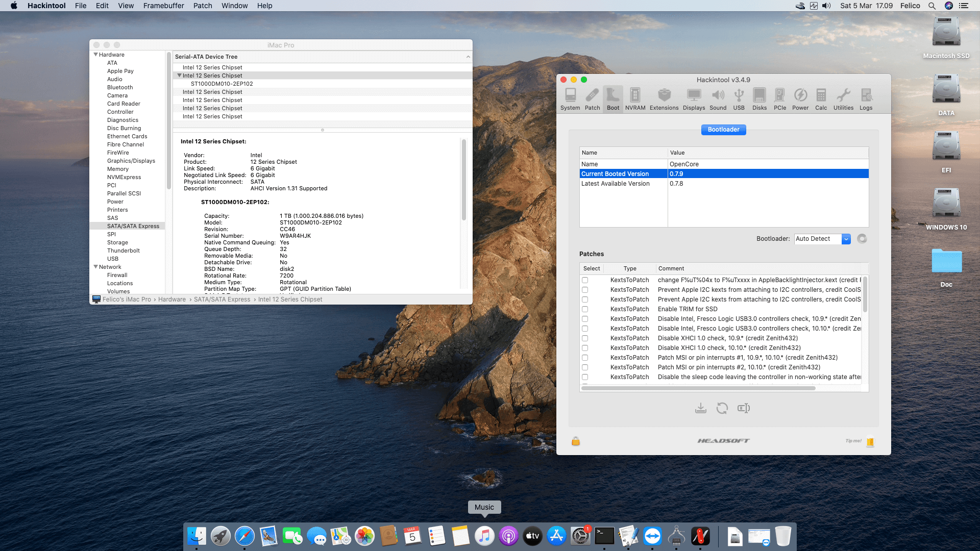Image resolution: width=980 pixels, height=551 pixels.
Task: Open the USB section in Hackintool toolbar
Action: click(x=739, y=99)
